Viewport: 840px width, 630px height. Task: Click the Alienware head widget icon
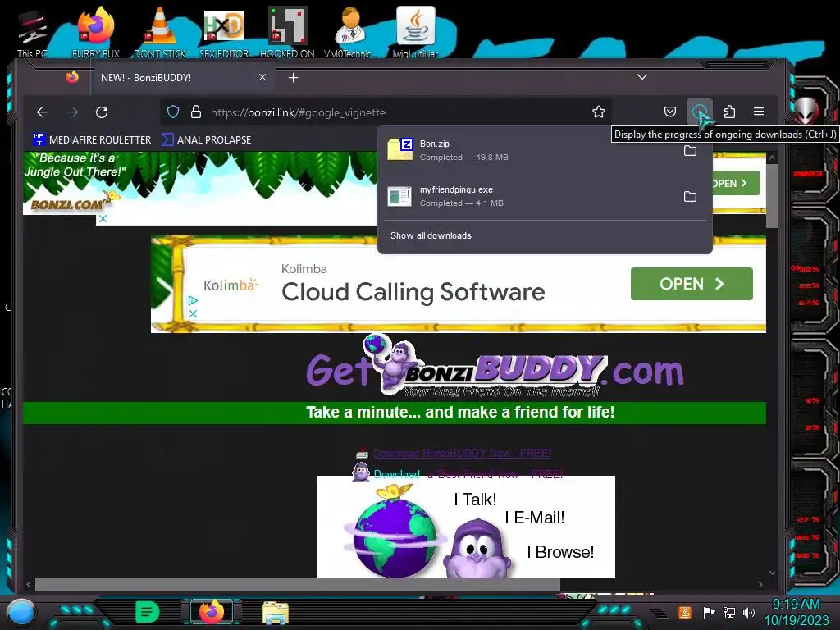[806, 112]
